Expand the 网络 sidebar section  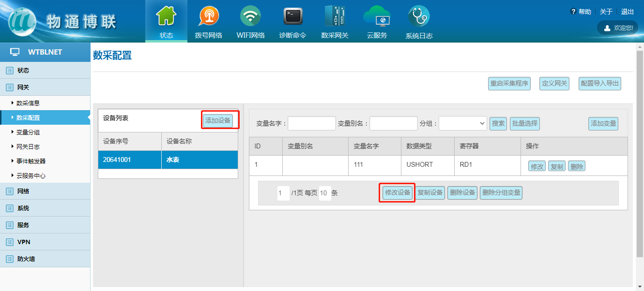[x=23, y=191]
